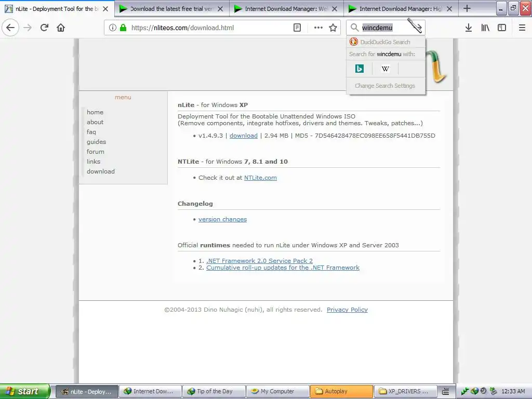Open the version changes link
Image resolution: width=532 pixels, height=399 pixels.
222,220
